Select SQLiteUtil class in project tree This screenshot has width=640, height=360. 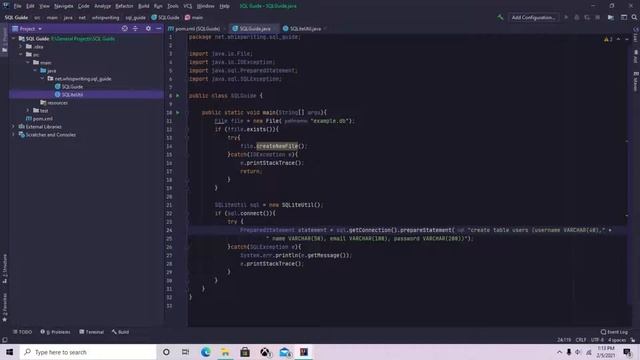coord(69,94)
